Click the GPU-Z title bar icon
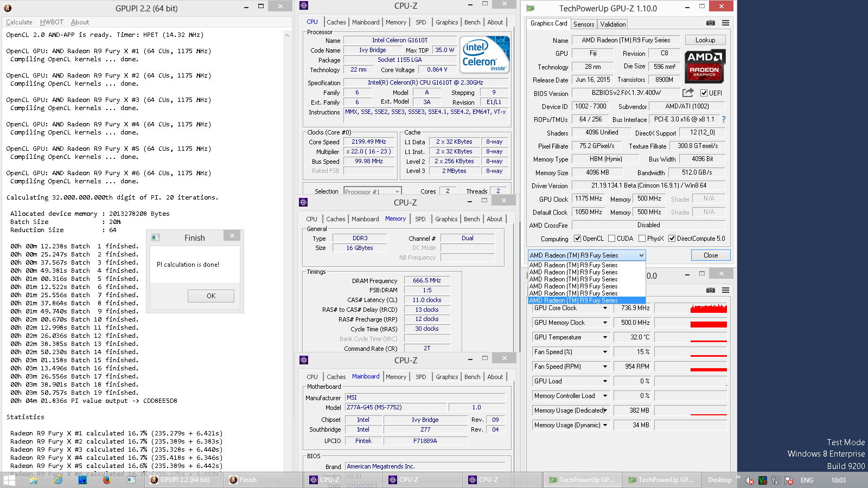Screen dimensions: 868x488 531,8
